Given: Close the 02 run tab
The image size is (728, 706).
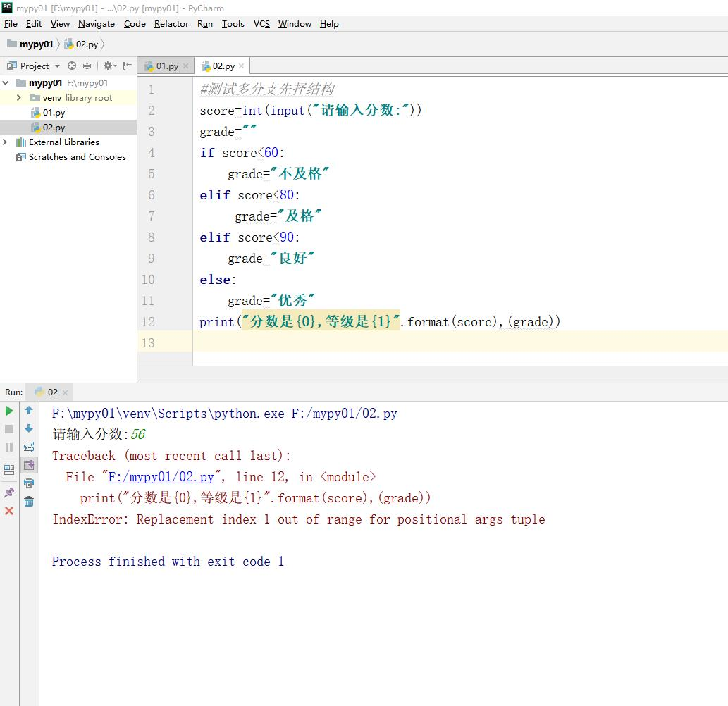Looking at the screenshot, I should [65, 392].
